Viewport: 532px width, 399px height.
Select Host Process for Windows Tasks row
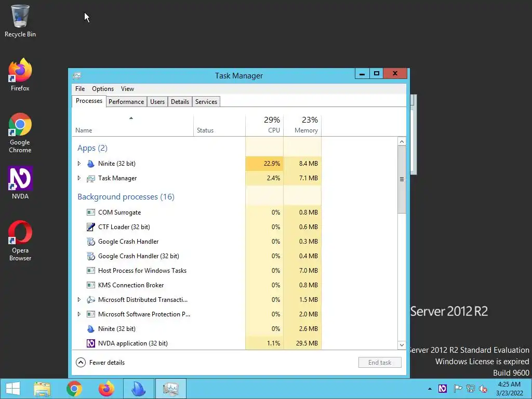(x=197, y=271)
